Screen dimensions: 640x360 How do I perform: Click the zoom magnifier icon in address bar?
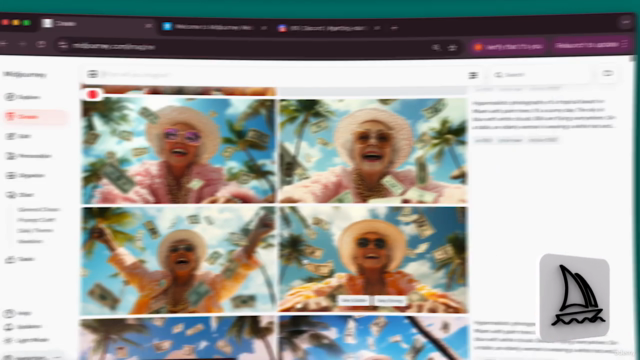pyautogui.click(x=436, y=48)
